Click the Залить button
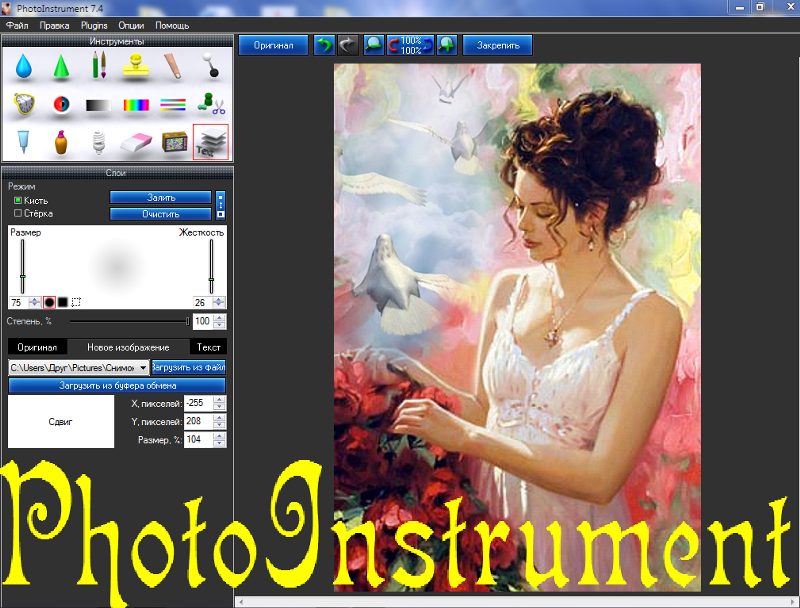Image resolution: width=800 pixels, height=608 pixels. click(161, 197)
